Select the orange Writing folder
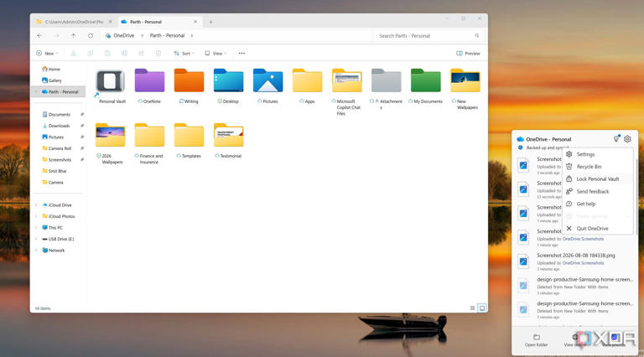 [x=189, y=85]
